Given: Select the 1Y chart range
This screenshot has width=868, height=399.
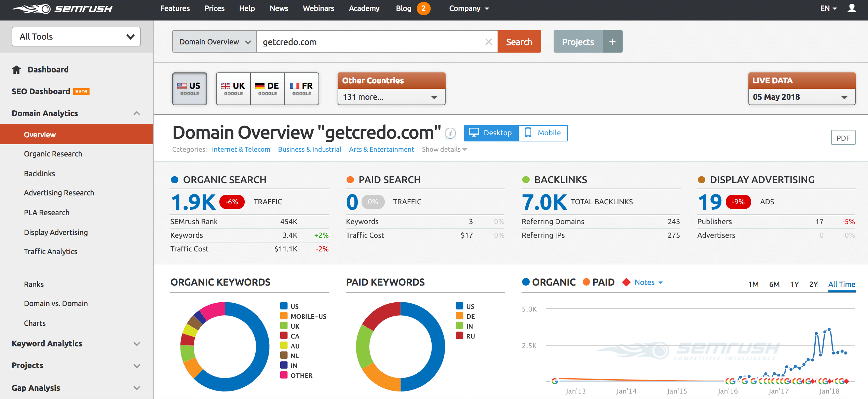Looking at the screenshot, I should [x=795, y=284].
